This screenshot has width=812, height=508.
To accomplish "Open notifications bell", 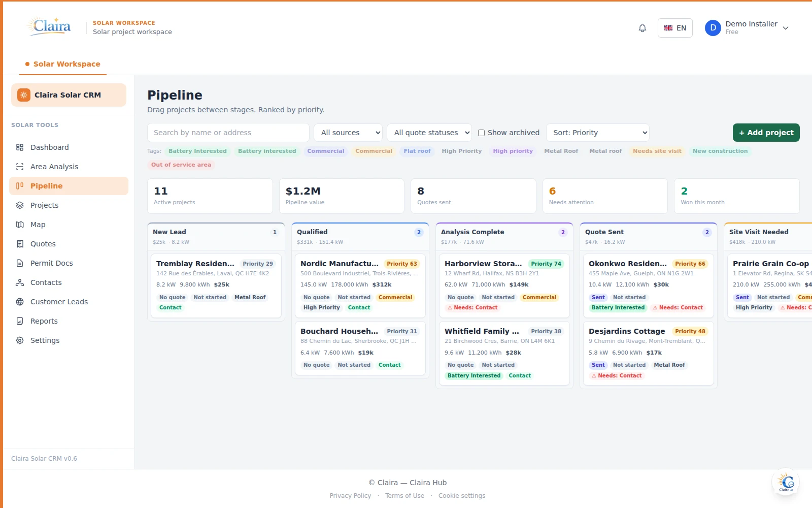I will click(642, 28).
